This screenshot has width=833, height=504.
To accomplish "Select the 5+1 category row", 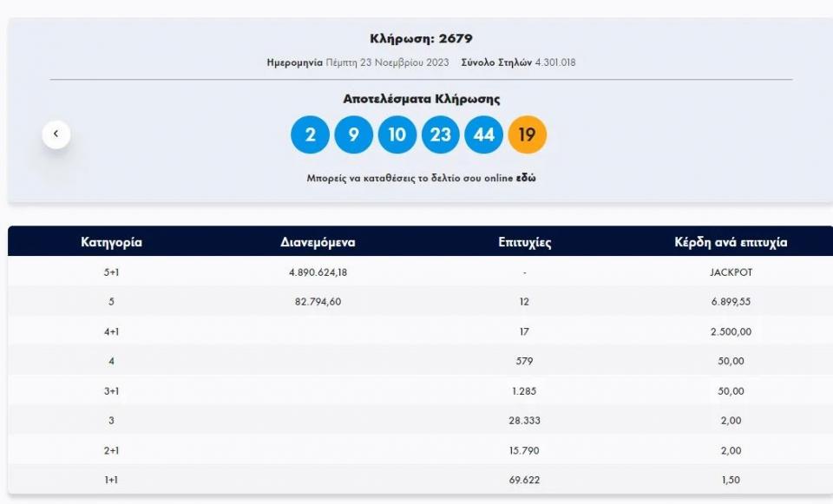I will pyautogui.click(x=111, y=272).
